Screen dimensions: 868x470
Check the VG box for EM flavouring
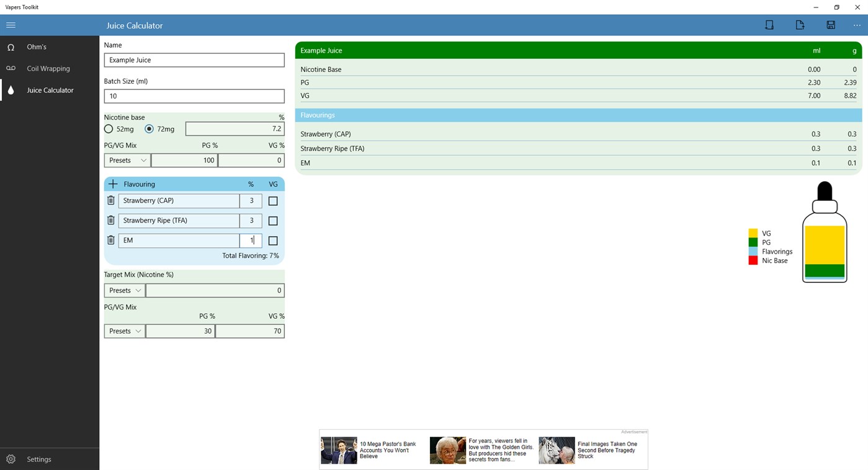[x=272, y=241]
